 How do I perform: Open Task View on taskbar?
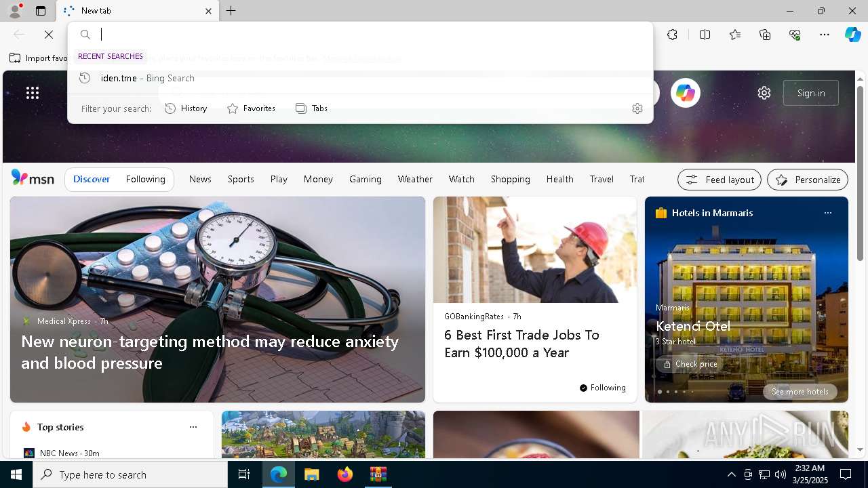244,474
